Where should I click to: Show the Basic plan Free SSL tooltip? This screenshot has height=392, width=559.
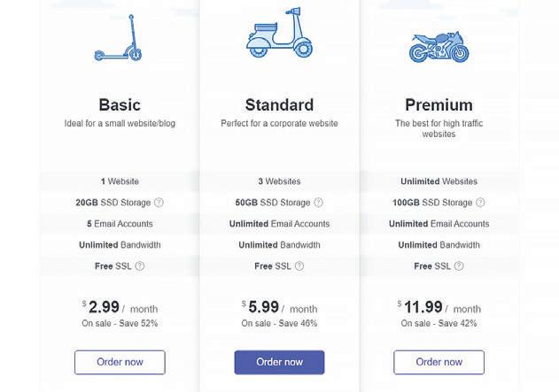pos(140,266)
